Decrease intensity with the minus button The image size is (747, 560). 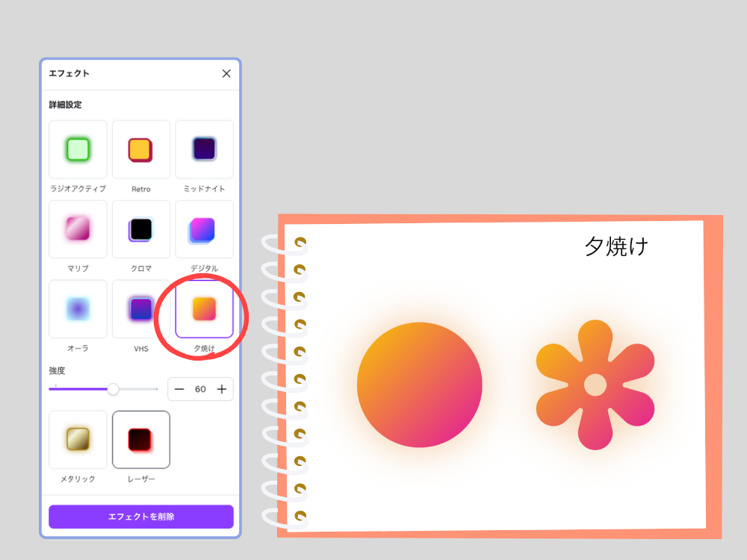179,389
